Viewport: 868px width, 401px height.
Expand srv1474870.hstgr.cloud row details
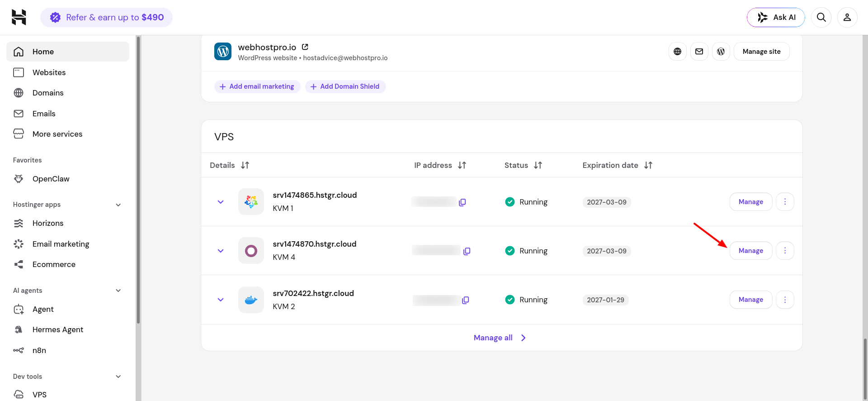[x=221, y=251]
